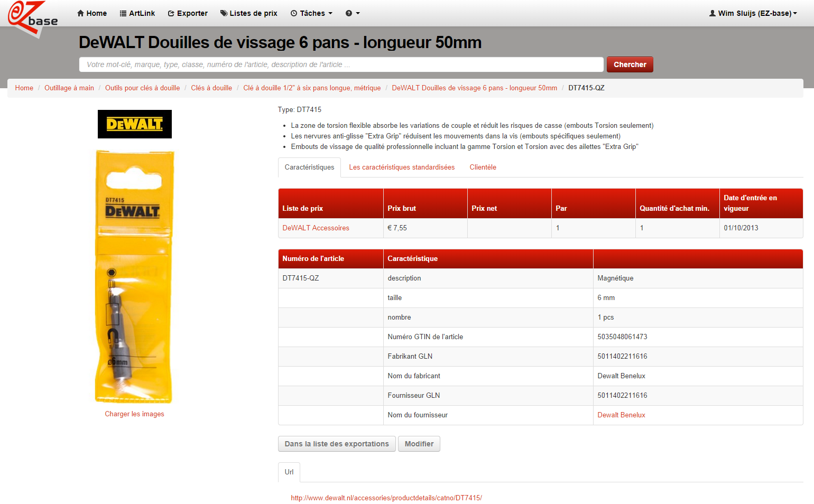Click the Magnétique description value
The image size is (814, 504).
tap(616, 278)
